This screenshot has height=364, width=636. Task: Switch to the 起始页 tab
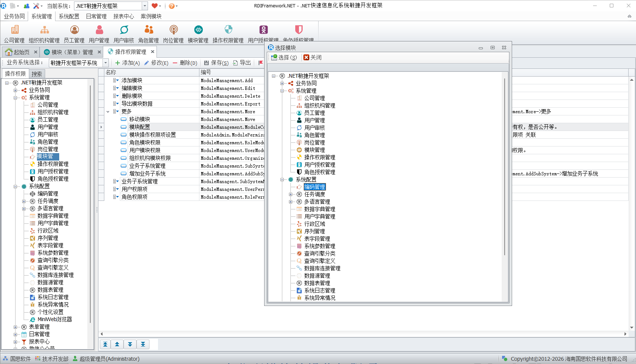(x=18, y=52)
